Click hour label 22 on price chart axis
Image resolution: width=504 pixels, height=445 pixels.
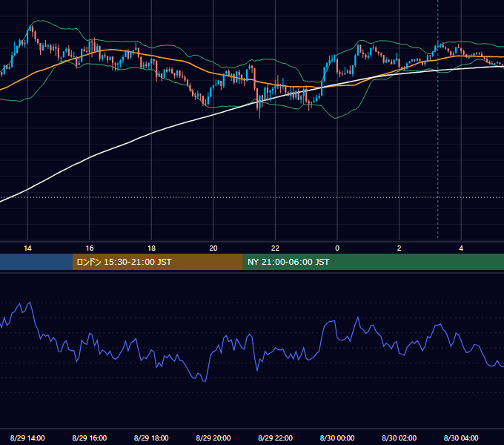click(275, 248)
